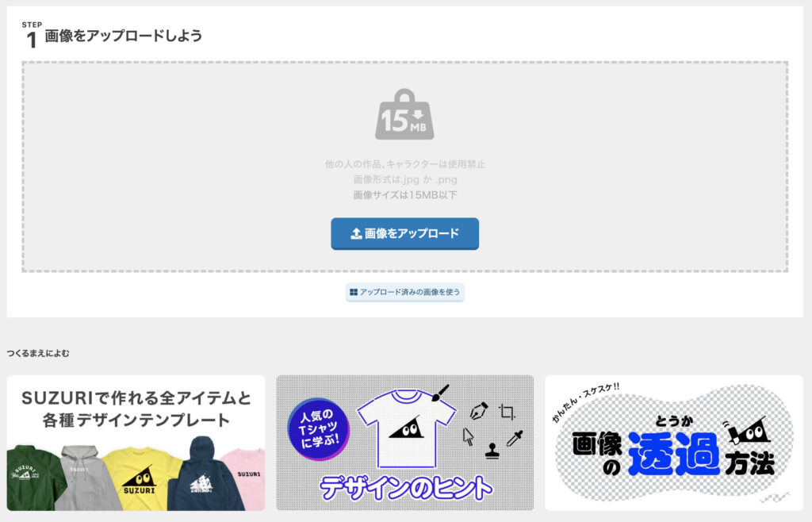Open アップロード済みの画像を使う link
Viewport: 812px width, 522px height.
(x=405, y=292)
